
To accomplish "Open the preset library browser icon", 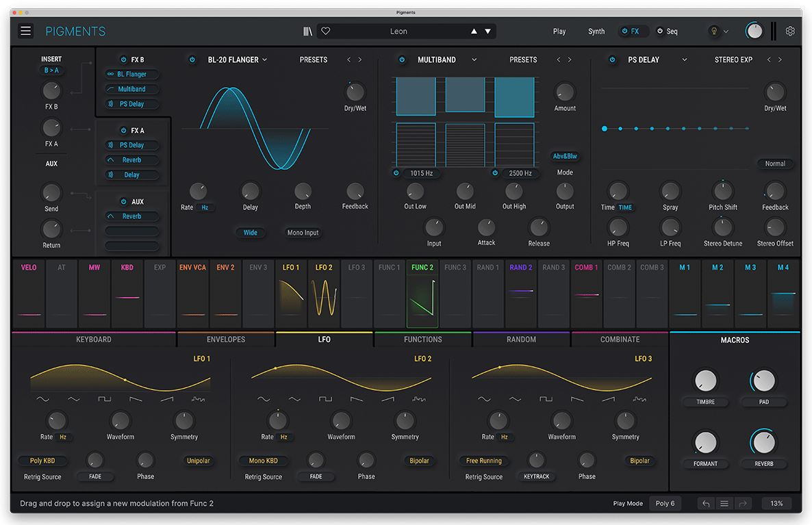I will pos(307,31).
